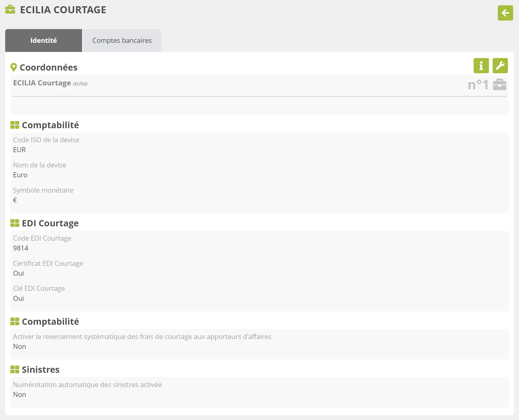This screenshot has width=519, height=420.
Task: Click the euro symbol monétaire value
Action: click(15, 200)
